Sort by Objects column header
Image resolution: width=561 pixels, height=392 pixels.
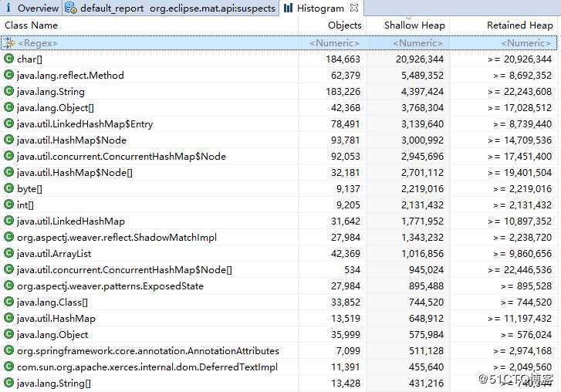click(x=344, y=25)
